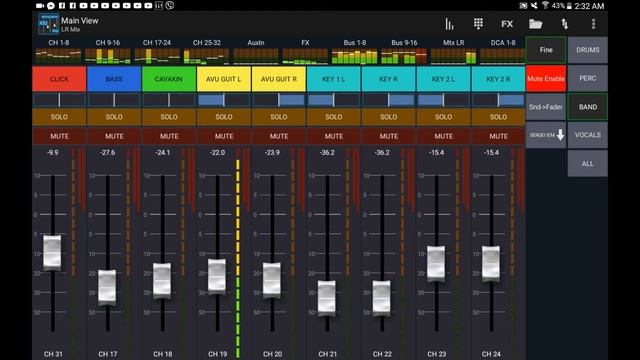Switch to the Mtx LR layer
Screen dimensions: 640x360
(x=453, y=51)
